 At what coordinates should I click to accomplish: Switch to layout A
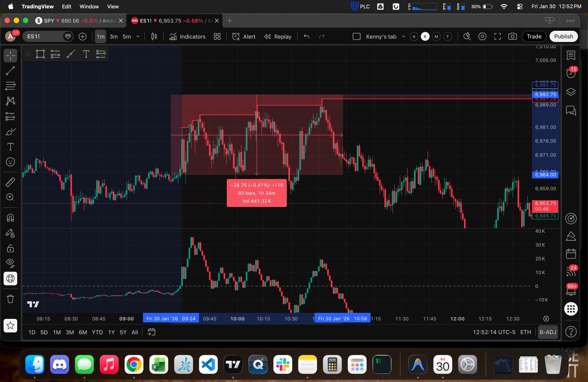(414, 36)
